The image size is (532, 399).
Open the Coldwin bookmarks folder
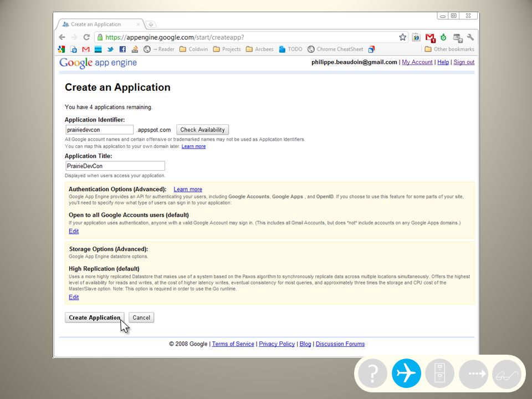point(193,49)
